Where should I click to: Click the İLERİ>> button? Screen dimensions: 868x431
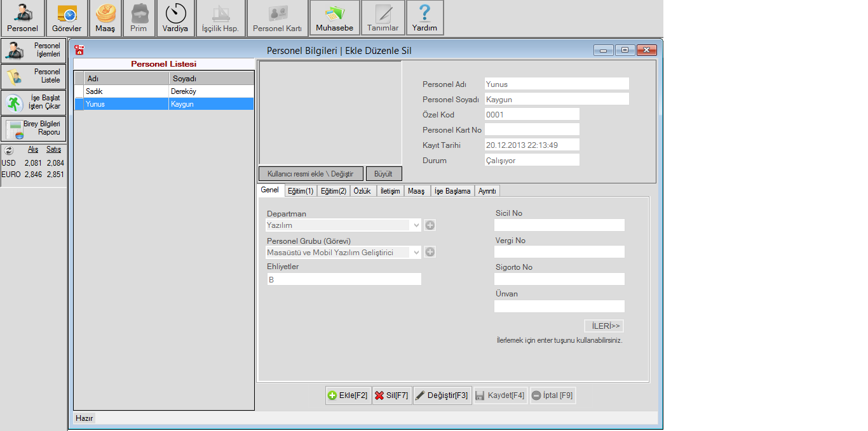point(604,326)
